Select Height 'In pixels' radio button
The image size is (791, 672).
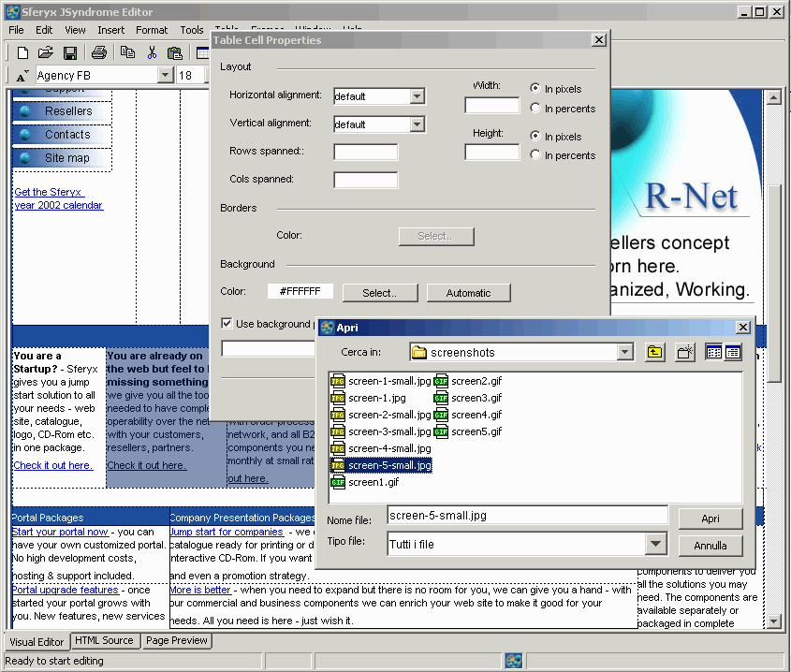pos(535,137)
